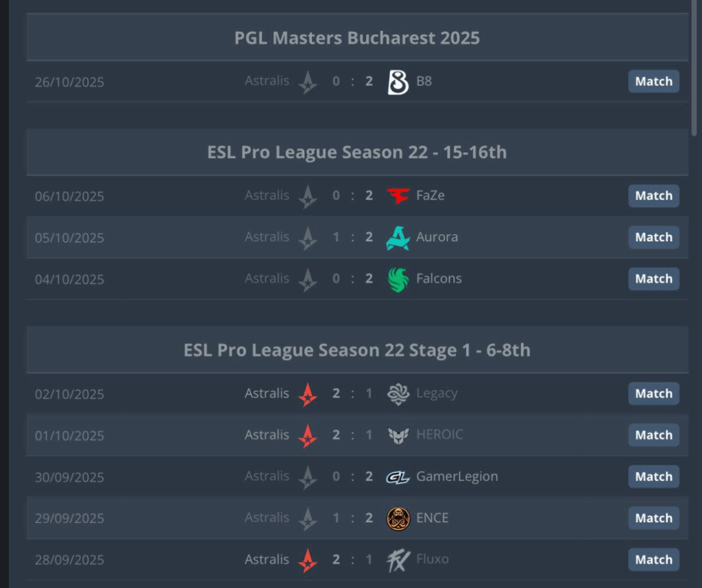Click the Fluxo team name link

point(432,559)
